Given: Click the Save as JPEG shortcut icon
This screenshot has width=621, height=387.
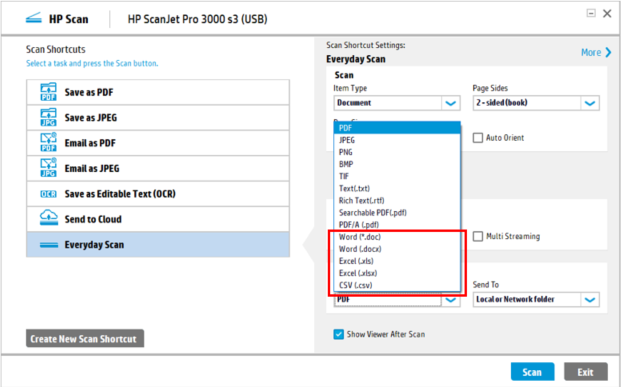Looking at the screenshot, I should [48, 117].
